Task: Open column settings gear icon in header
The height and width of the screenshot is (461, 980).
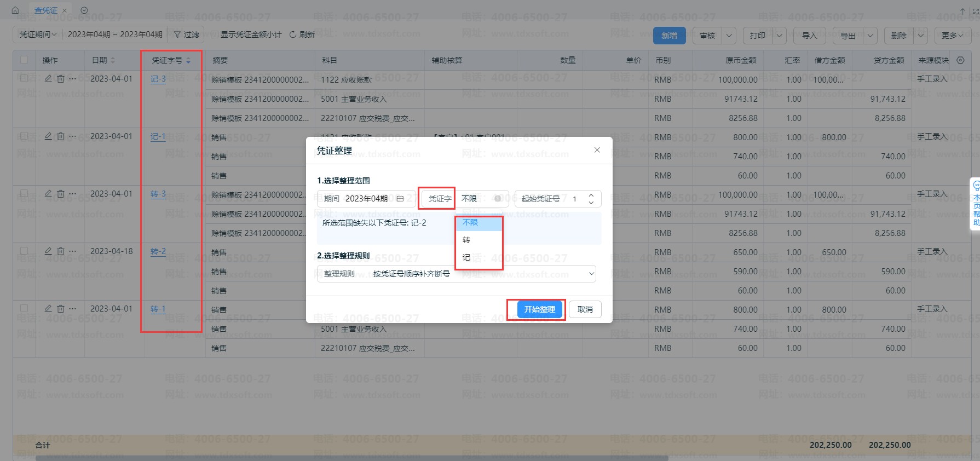Action: 960,60
